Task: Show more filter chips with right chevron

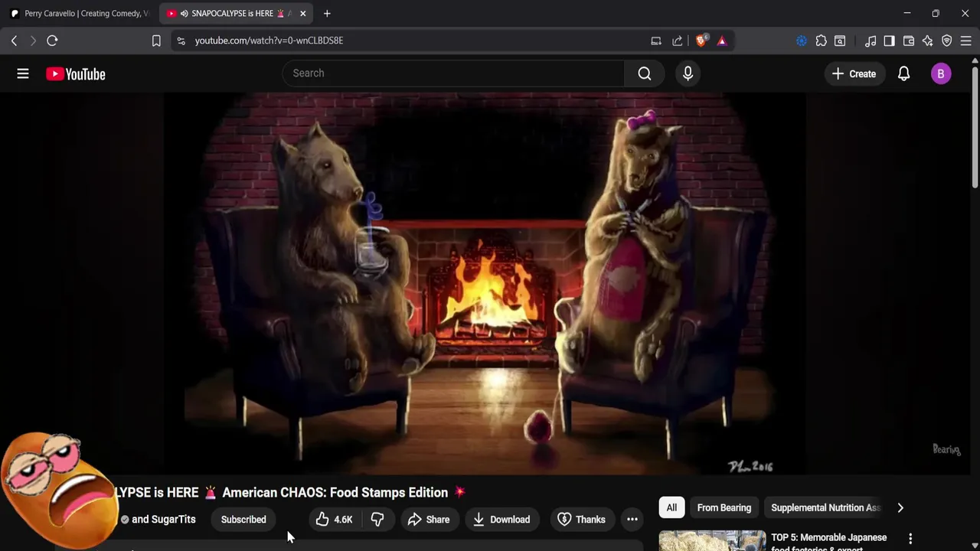Action: pos(900,507)
